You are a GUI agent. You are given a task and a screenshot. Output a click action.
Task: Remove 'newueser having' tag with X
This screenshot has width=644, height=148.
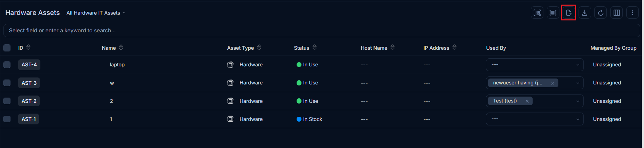552,83
